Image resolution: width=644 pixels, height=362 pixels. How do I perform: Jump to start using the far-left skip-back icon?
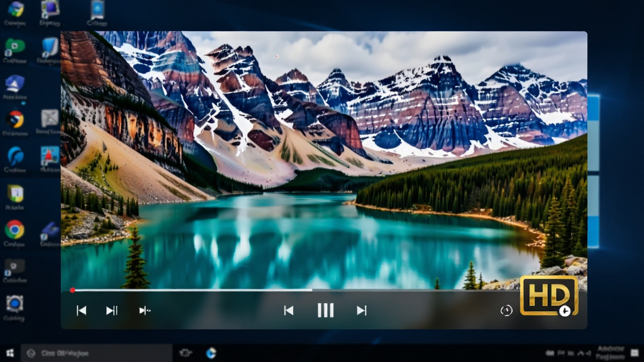(81, 310)
